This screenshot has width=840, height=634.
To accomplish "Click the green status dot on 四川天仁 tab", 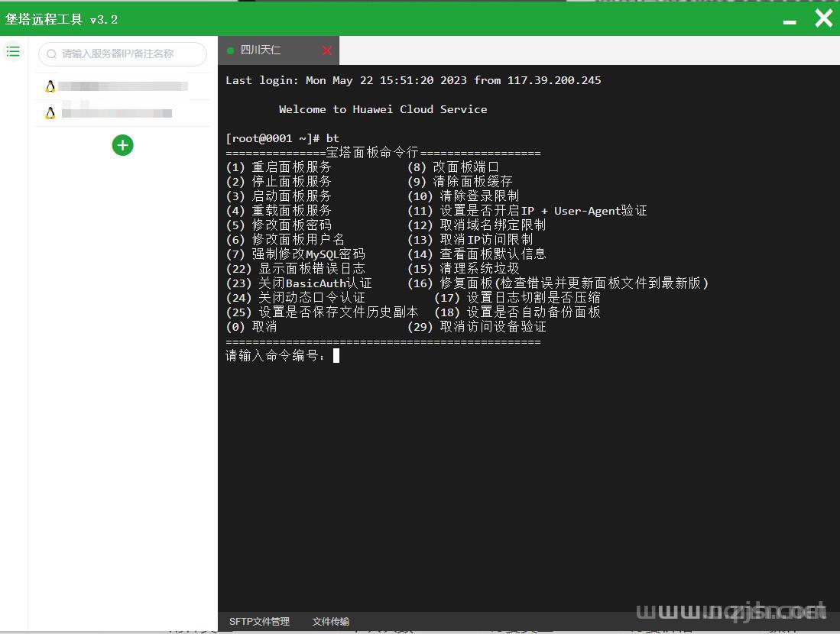I will (230, 50).
